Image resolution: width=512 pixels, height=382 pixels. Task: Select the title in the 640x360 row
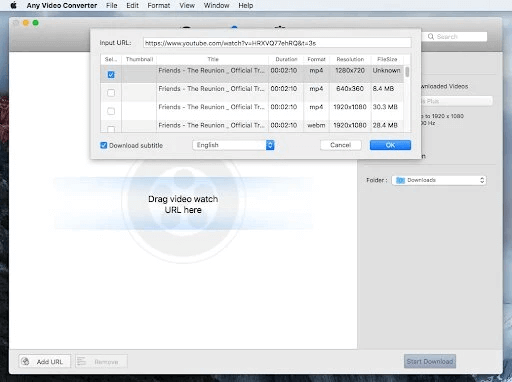(212, 89)
